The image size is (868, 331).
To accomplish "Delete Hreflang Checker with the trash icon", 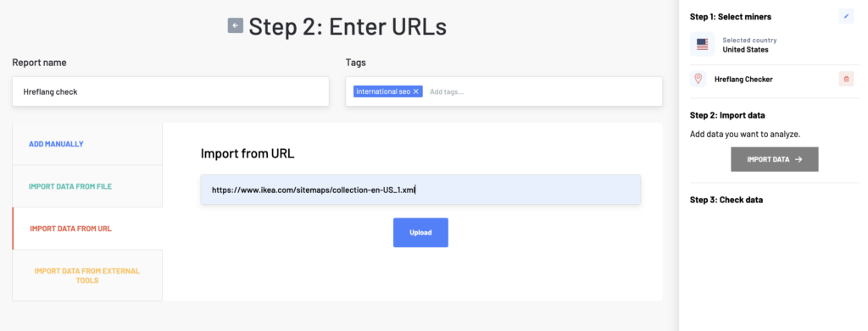I will click(846, 79).
